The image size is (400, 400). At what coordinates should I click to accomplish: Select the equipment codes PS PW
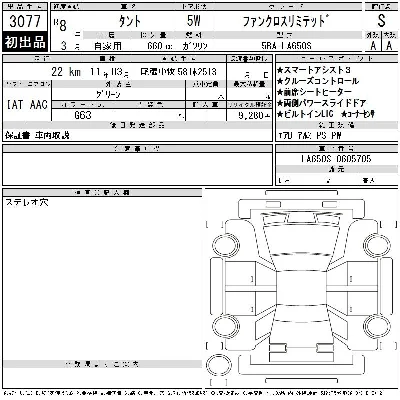[329, 135]
